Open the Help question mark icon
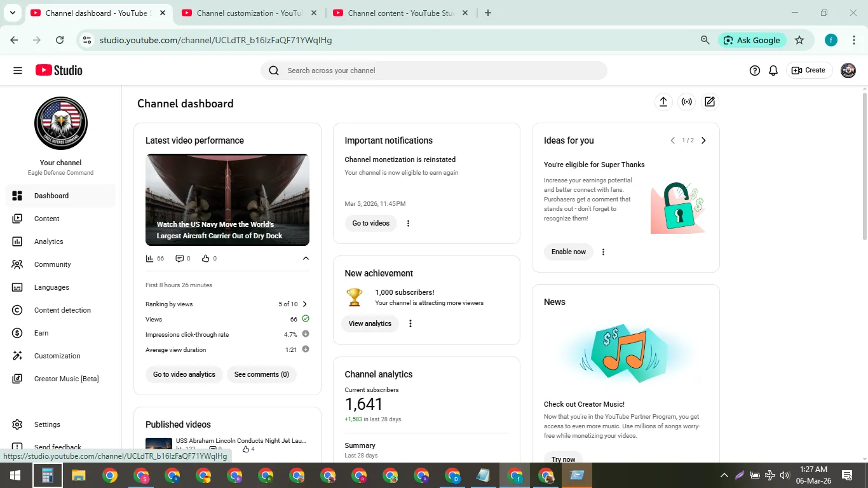Screen dimensions: 868x488 (755, 71)
